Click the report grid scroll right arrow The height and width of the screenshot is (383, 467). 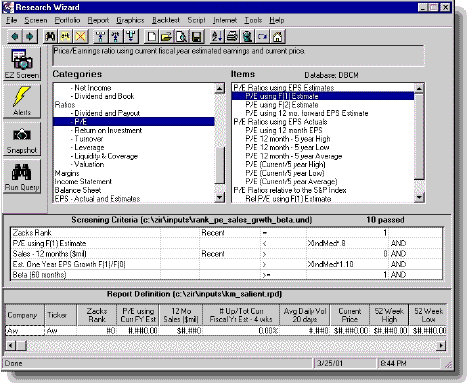441,345
